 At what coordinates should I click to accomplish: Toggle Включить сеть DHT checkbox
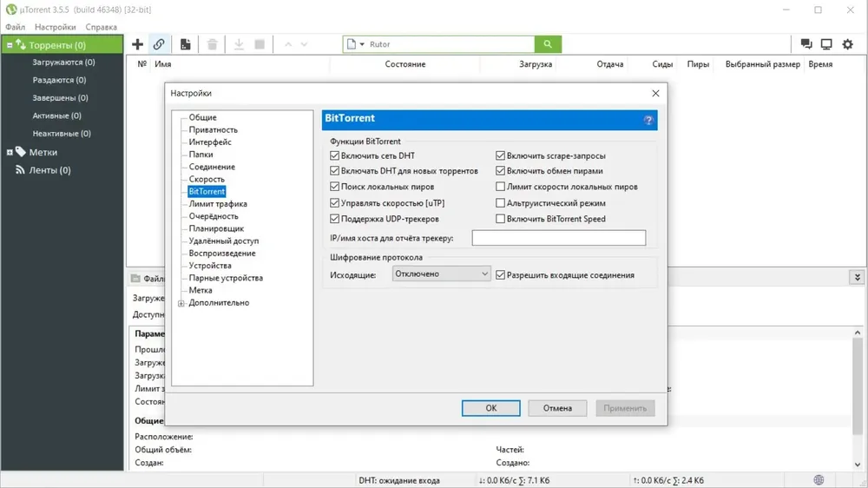tap(334, 155)
